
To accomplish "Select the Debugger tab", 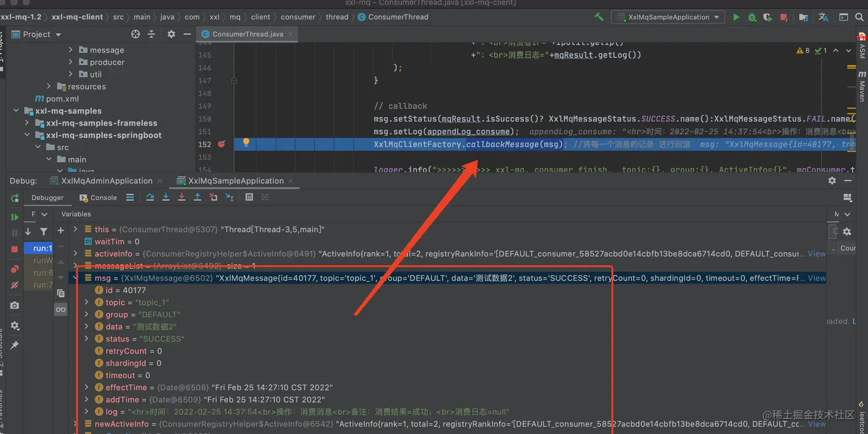I will 48,197.
